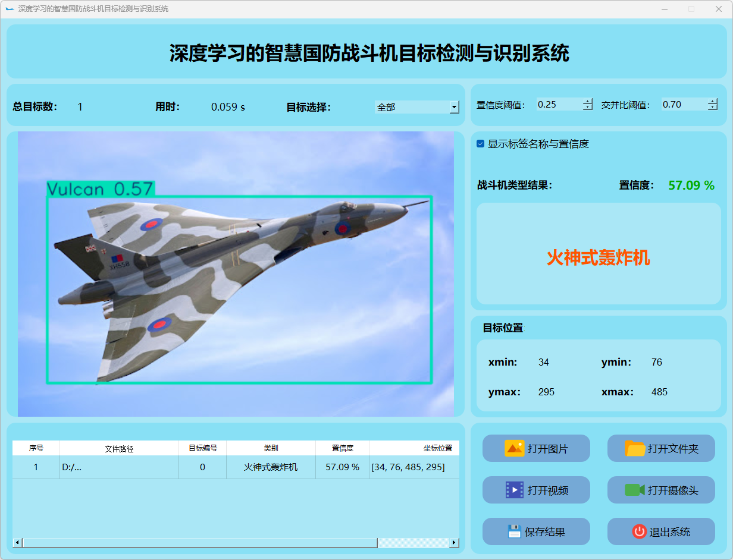This screenshot has height=560, width=733.
Task: Select the cell [34, 76, 485, 295]
Action: [414, 467]
